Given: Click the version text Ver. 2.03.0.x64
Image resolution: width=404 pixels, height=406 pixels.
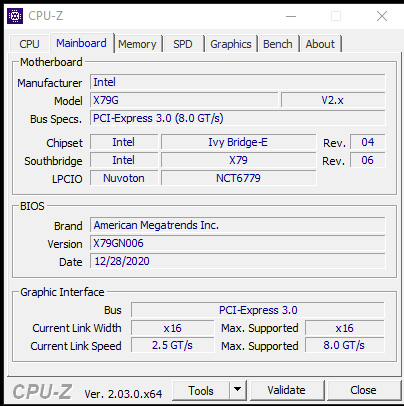Looking at the screenshot, I should coord(123,394).
